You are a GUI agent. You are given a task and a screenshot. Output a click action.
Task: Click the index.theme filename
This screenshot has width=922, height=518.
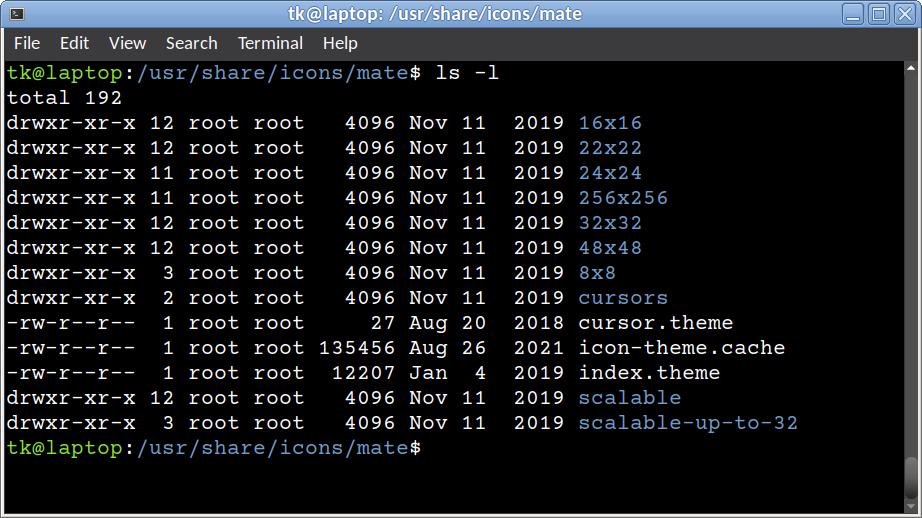coord(649,373)
